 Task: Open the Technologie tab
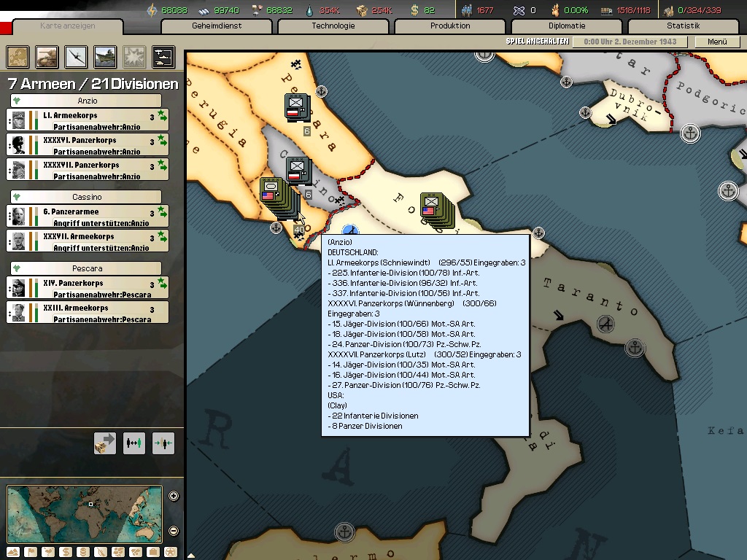point(333,26)
